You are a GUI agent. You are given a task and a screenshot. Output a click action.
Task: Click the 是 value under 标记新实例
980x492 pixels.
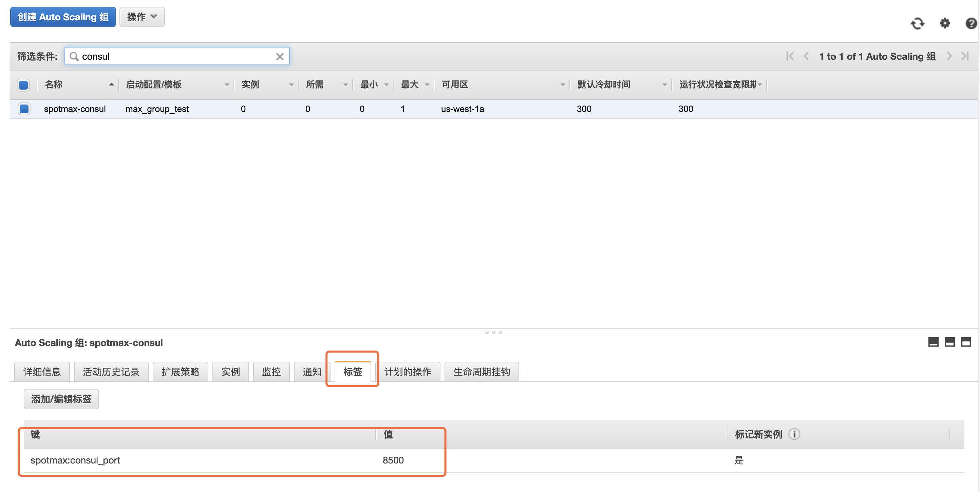tap(739, 460)
